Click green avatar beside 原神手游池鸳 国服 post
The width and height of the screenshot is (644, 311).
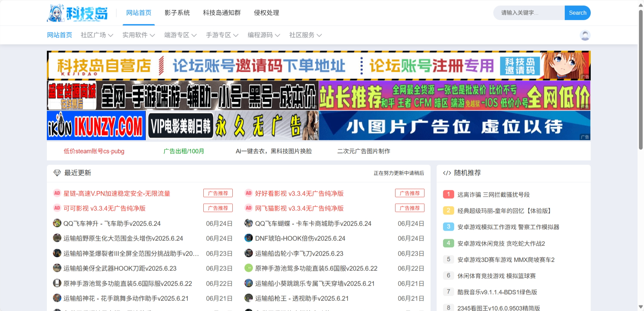tap(248, 268)
